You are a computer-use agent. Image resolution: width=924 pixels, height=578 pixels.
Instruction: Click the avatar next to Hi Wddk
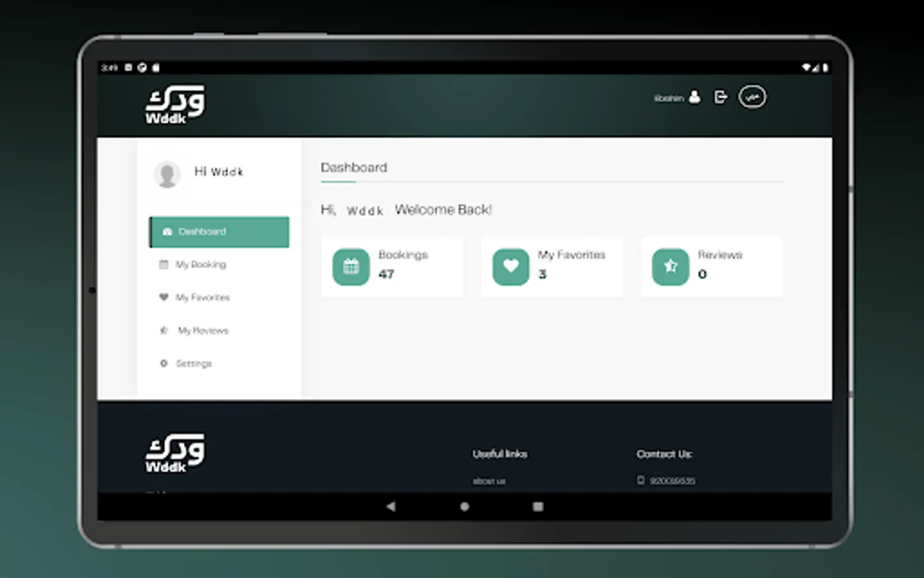coord(167,174)
